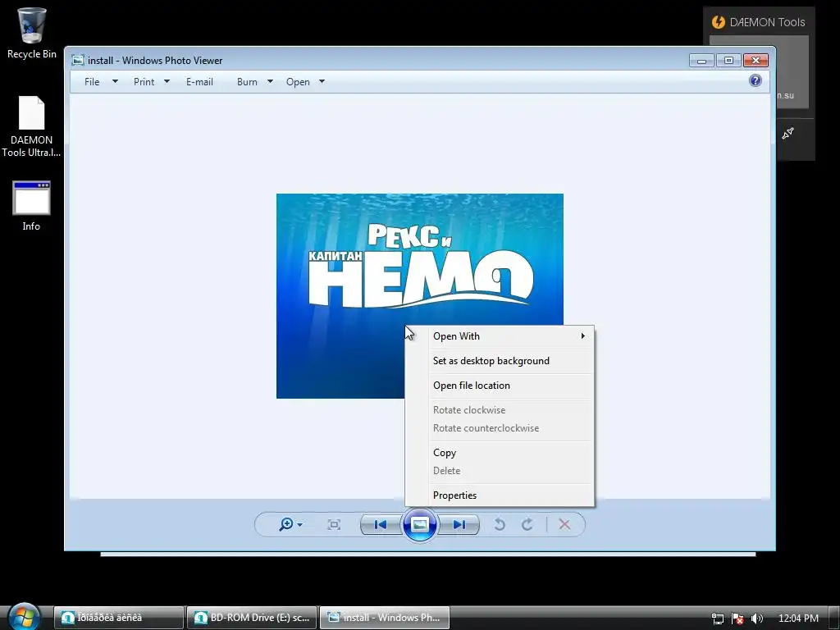
Task: Close the Photo Viewer window
Action: click(756, 61)
